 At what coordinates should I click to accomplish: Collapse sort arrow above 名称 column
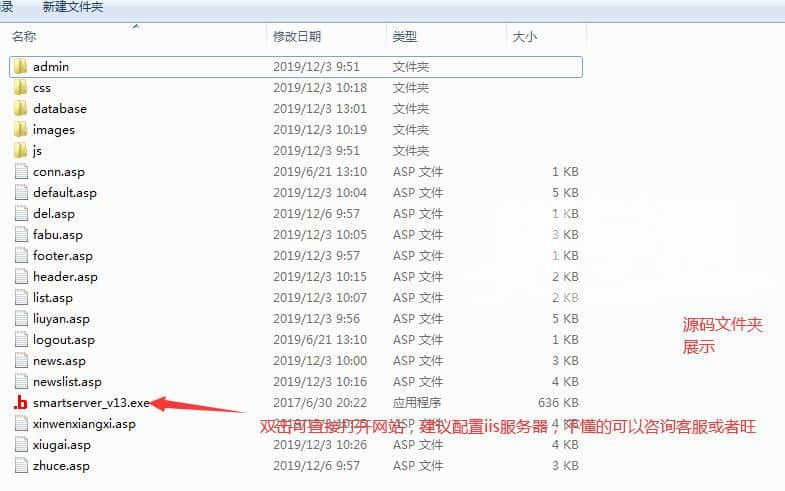pyautogui.click(x=136, y=26)
